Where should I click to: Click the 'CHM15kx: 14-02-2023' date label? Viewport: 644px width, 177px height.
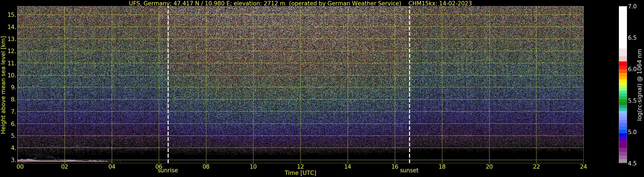pos(440,3)
